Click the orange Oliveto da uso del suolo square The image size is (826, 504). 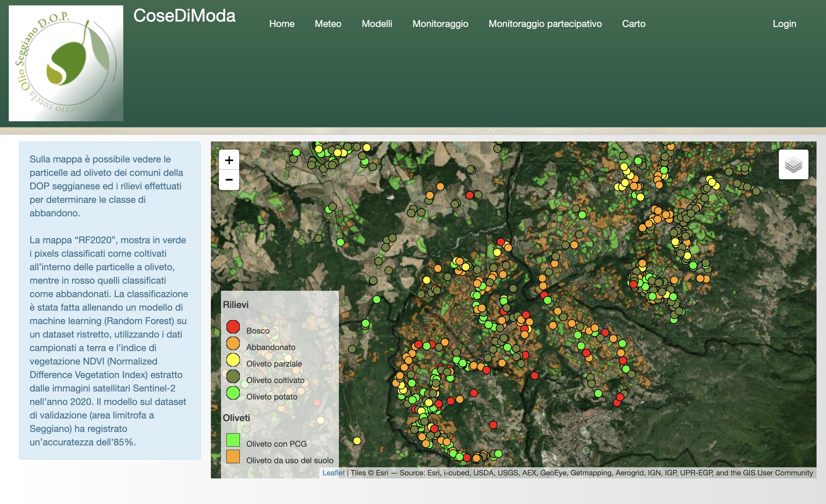pyautogui.click(x=233, y=456)
